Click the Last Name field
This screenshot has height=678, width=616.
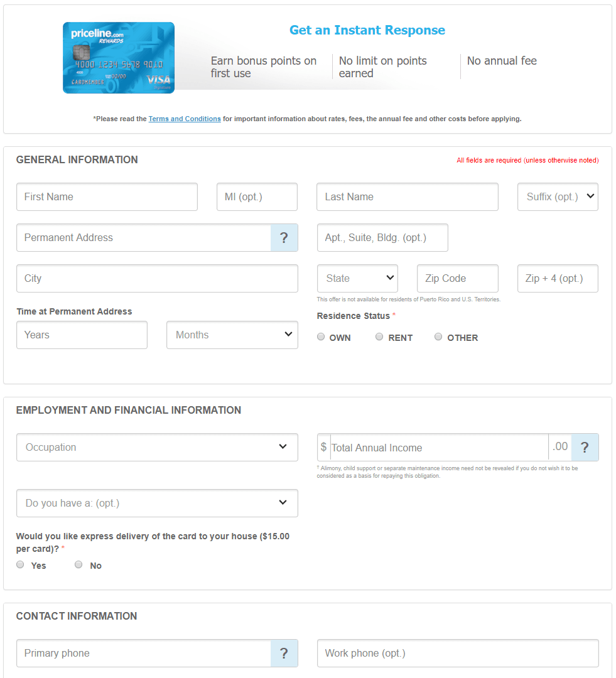point(407,196)
